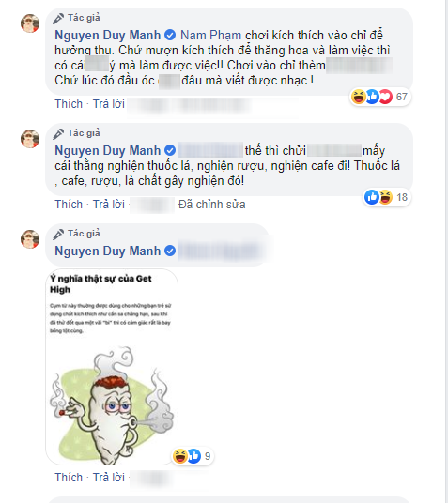Image resolution: width=448 pixels, height=503 pixels.
Task: Click the Tác giả pencil icon on the first comment
Action: point(58,18)
